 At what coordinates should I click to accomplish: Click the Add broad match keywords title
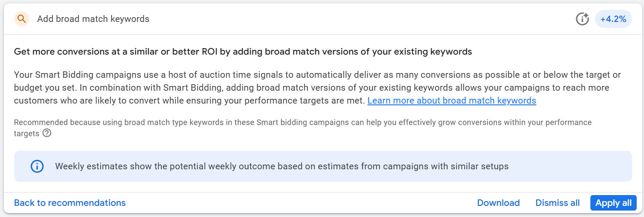pos(93,19)
